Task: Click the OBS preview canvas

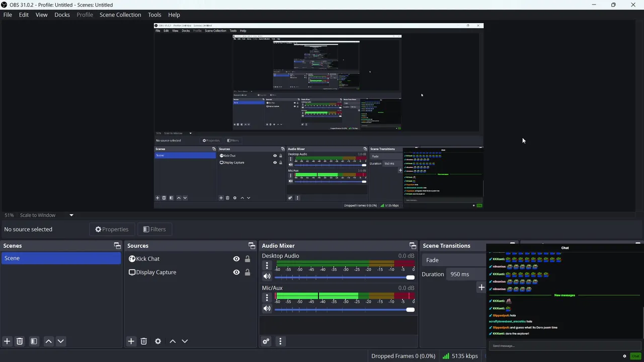Action: click(x=318, y=116)
